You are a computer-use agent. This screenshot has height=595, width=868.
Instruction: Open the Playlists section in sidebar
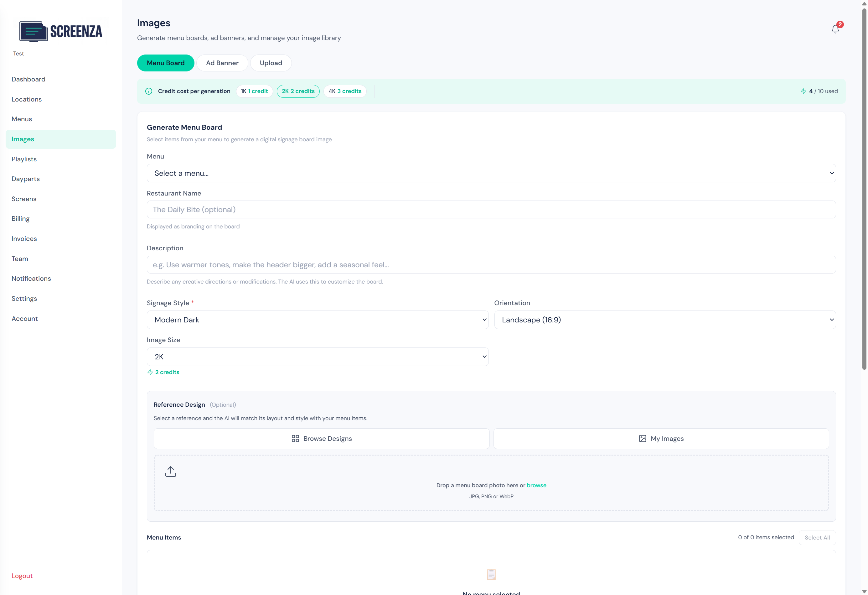tap(24, 159)
